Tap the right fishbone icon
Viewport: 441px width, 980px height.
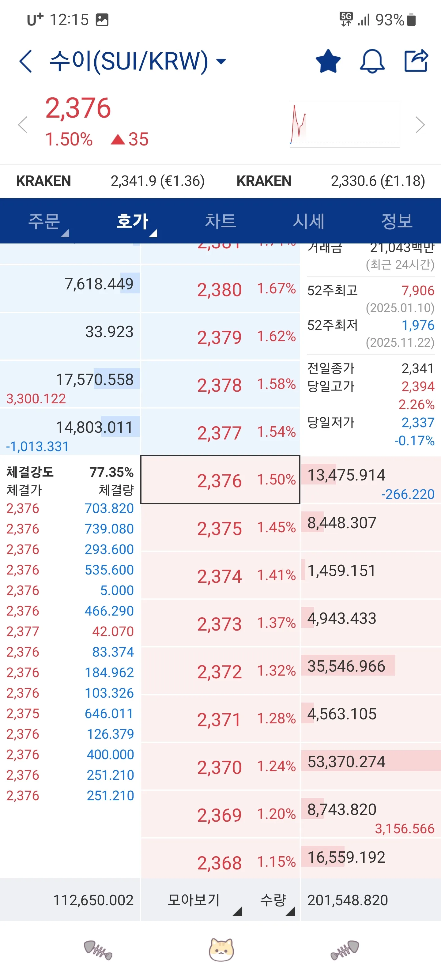pyautogui.click(x=345, y=950)
